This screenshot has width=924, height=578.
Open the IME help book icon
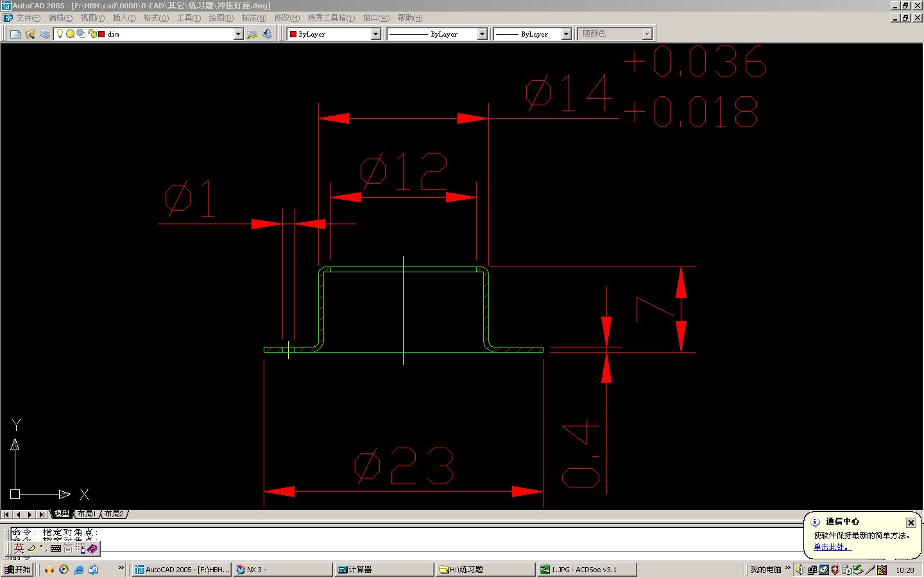[92, 548]
